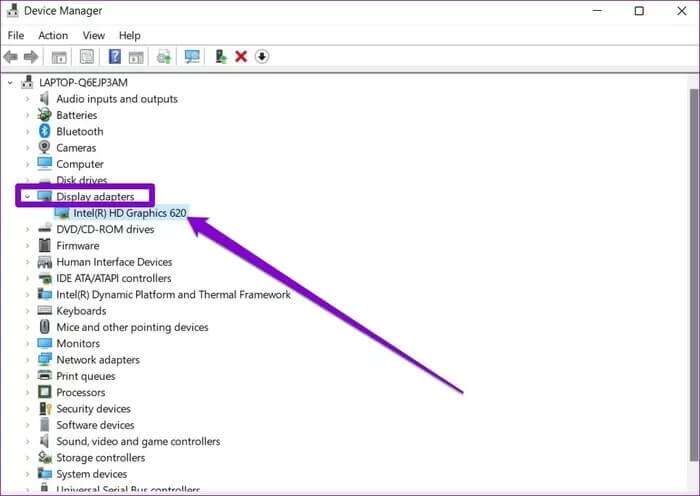Select the Cameras label text
Screen dimensions: 700x496
pos(76,148)
